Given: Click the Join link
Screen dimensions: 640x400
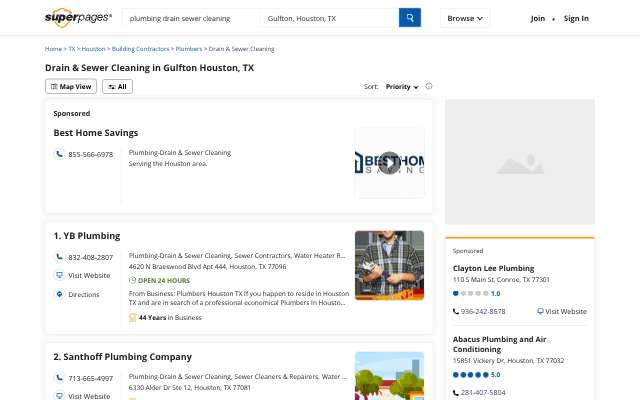Looking at the screenshot, I should click(538, 18).
